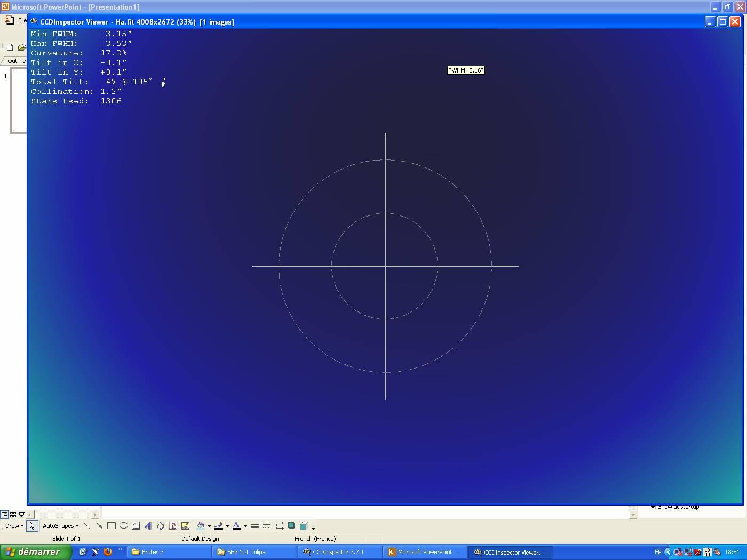Click the notes pane scroll down arrow

pyautogui.click(x=633, y=515)
